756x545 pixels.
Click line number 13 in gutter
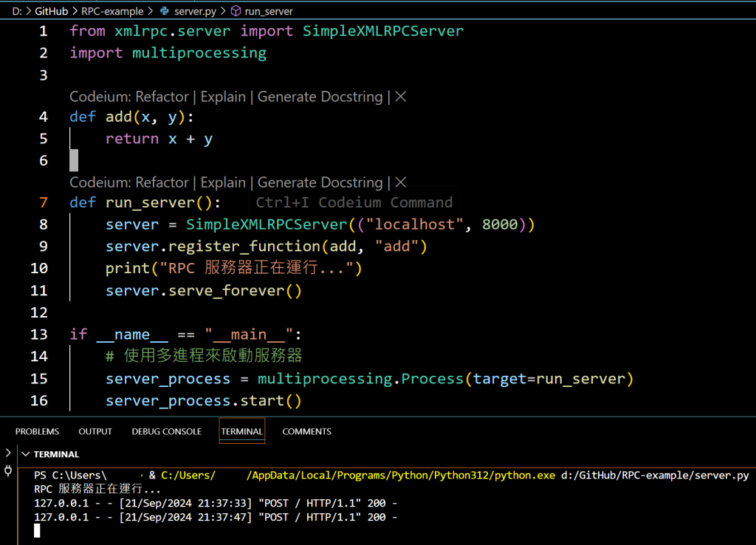click(39, 335)
